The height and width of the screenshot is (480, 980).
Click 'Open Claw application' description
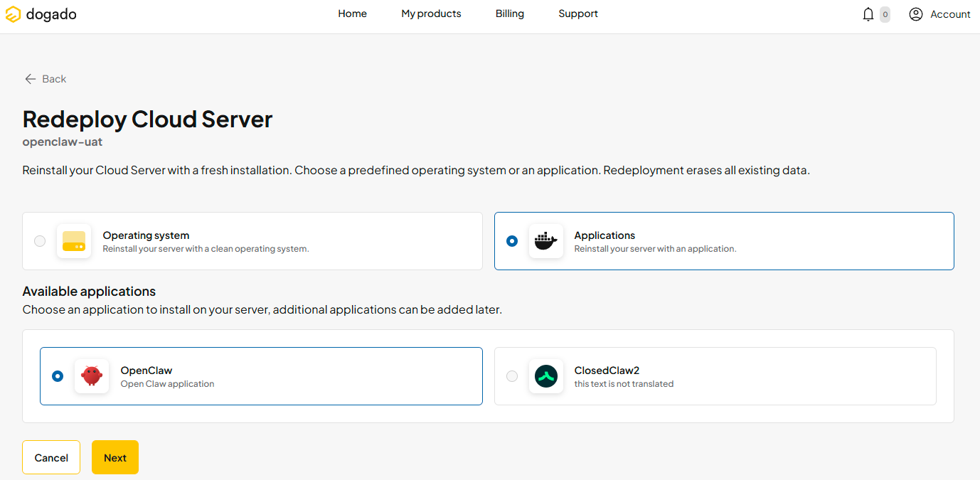click(x=167, y=384)
